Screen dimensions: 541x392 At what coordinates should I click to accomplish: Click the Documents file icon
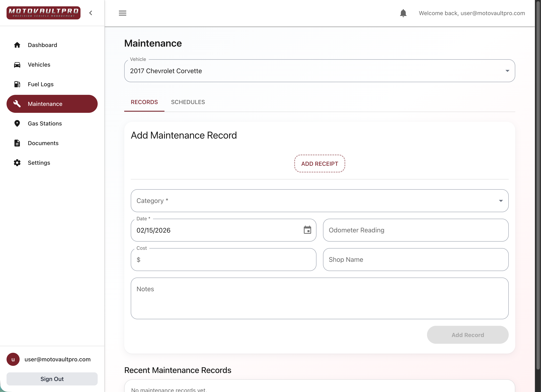point(17,143)
